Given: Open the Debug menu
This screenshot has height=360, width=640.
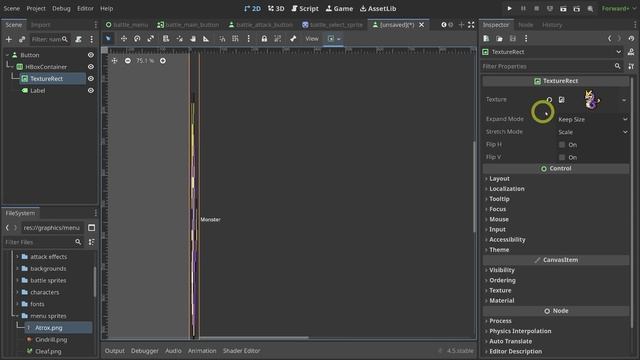Looking at the screenshot, I should point(61,8).
